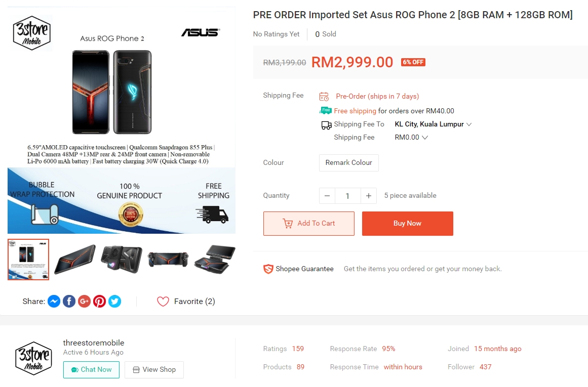The height and width of the screenshot is (387, 588).
Task: Share product on Twitter
Action: tap(115, 302)
